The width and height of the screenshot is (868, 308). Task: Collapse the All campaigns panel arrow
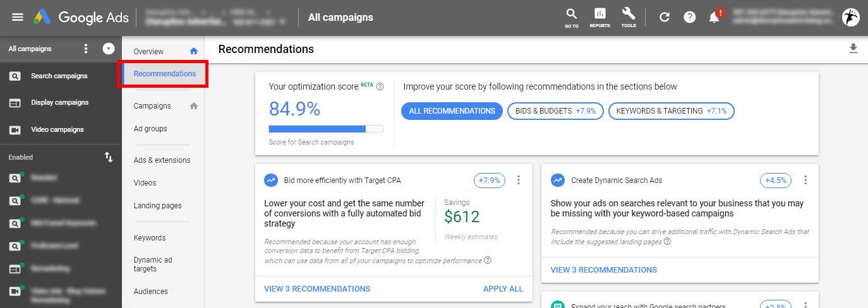coord(109,49)
